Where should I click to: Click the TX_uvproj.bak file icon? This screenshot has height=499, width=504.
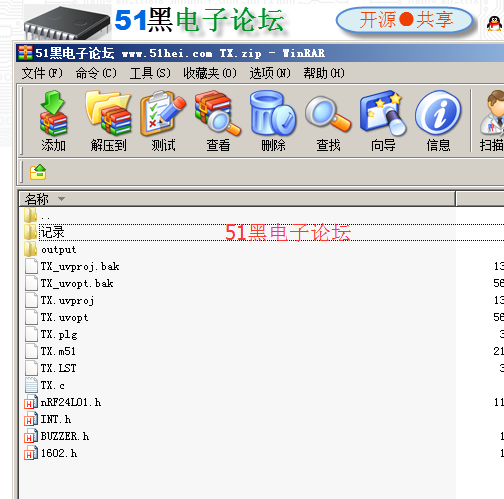coord(31,266)
